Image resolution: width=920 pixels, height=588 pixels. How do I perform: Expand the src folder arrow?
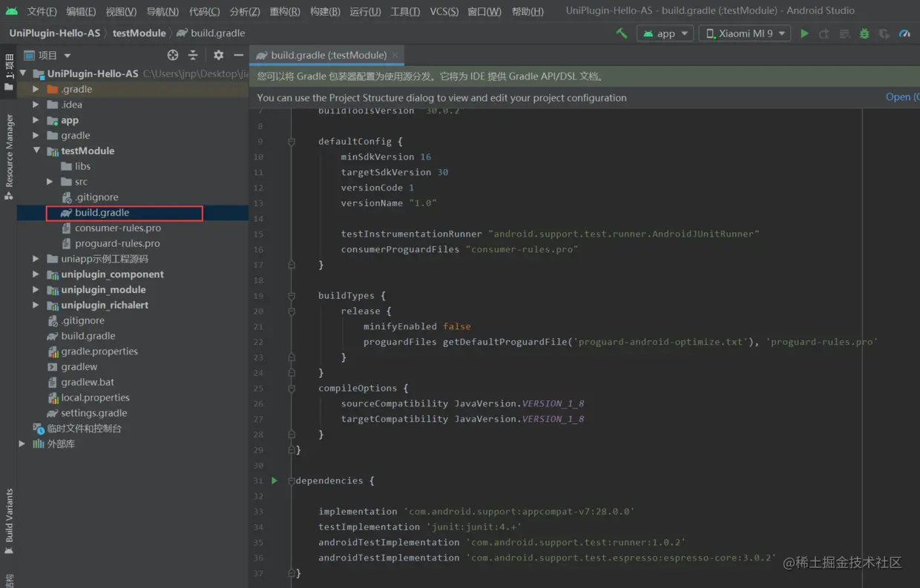(x=50, y=182)
